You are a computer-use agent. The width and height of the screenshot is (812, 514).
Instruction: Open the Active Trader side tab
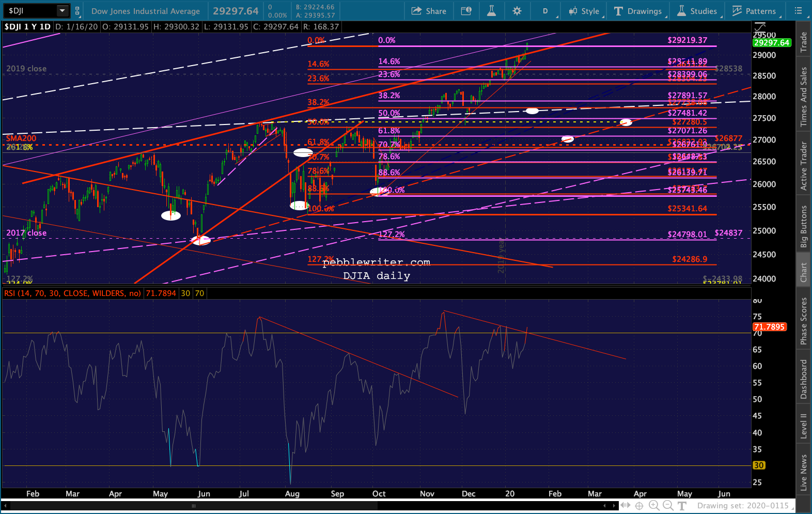point(804,166)
